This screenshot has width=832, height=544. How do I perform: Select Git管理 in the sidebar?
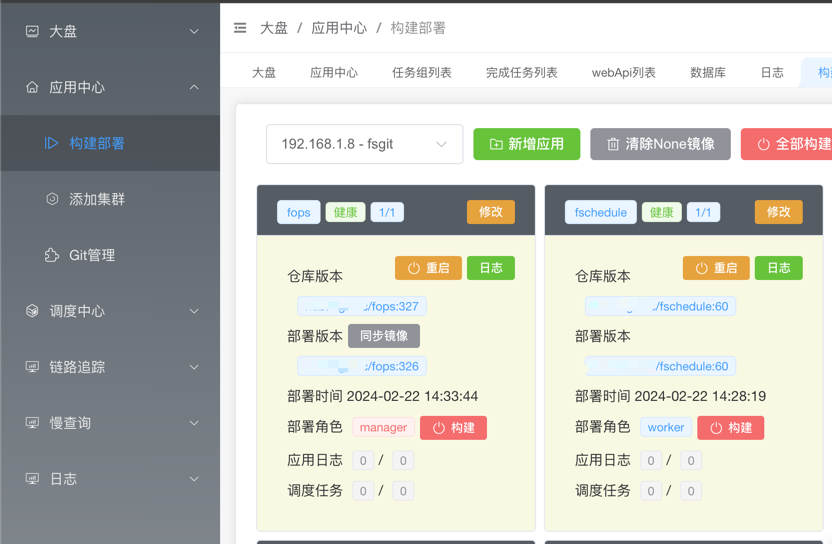[x=110, y=255]
